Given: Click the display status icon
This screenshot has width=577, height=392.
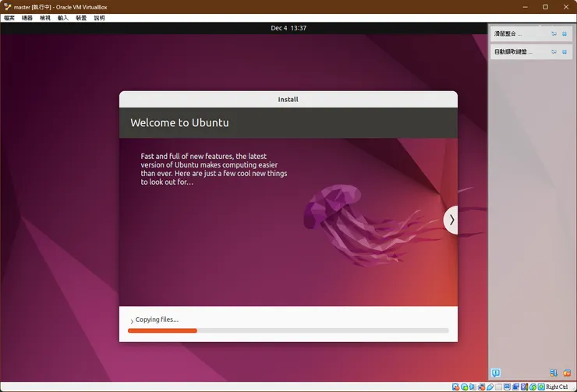Looking at the screenshot, I should tap(507, 387).
